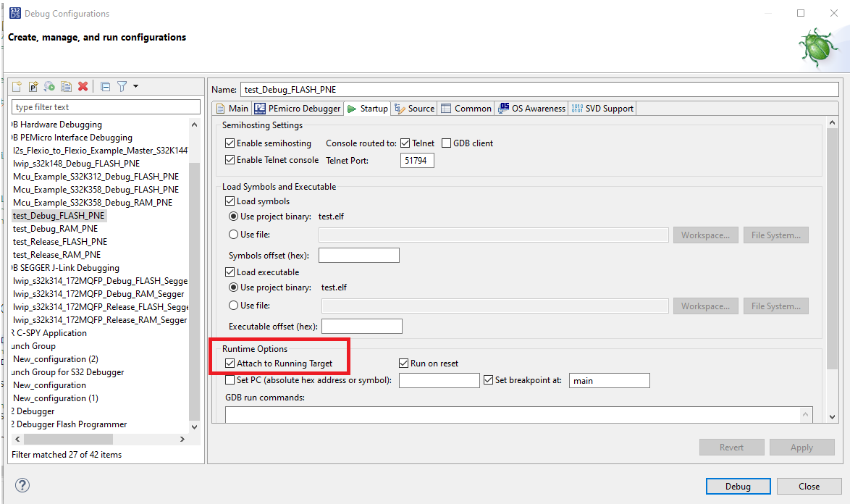Click configuration list scroll up arrow

click(x=194, y=125)
